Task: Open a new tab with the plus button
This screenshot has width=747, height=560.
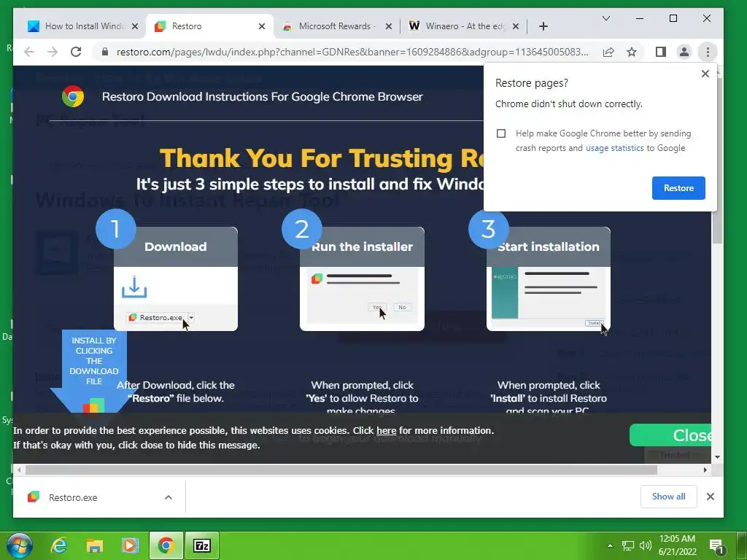Action: pyautogui.click(x=543, y=26)
